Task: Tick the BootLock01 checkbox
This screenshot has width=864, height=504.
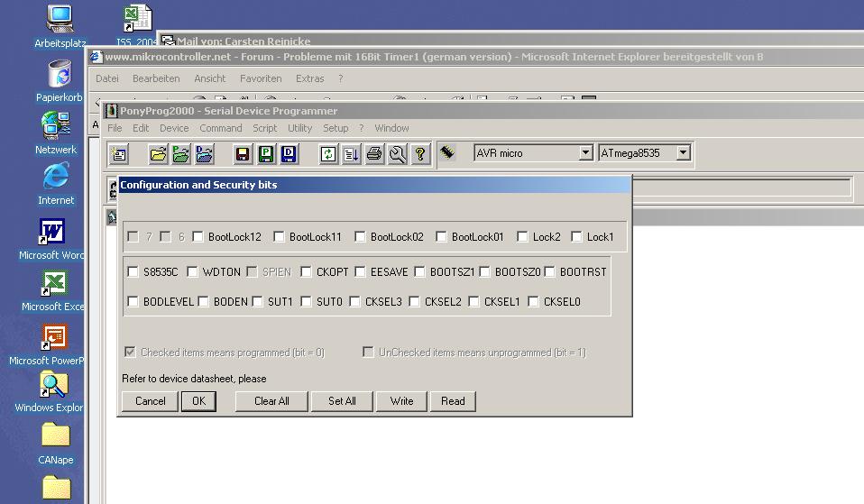Action: pyautogui.click(x=441, y=237)
